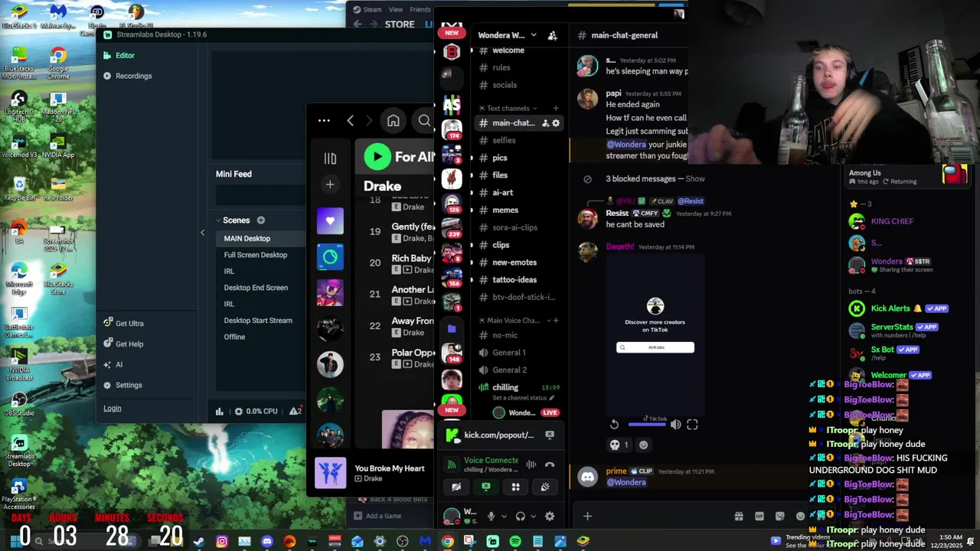
Task: Open Discord activities launcher icon
Action: click(x=515, y=487)
